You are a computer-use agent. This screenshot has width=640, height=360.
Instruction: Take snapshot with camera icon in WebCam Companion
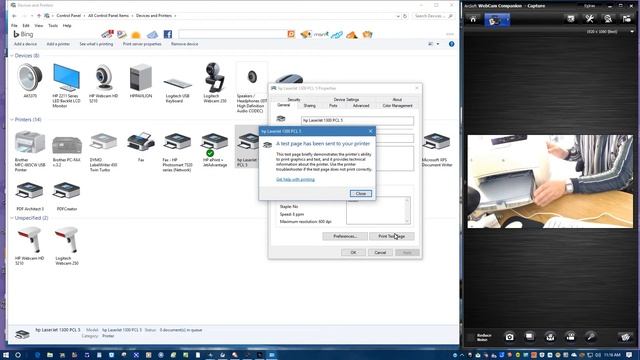tap(509, 337)
